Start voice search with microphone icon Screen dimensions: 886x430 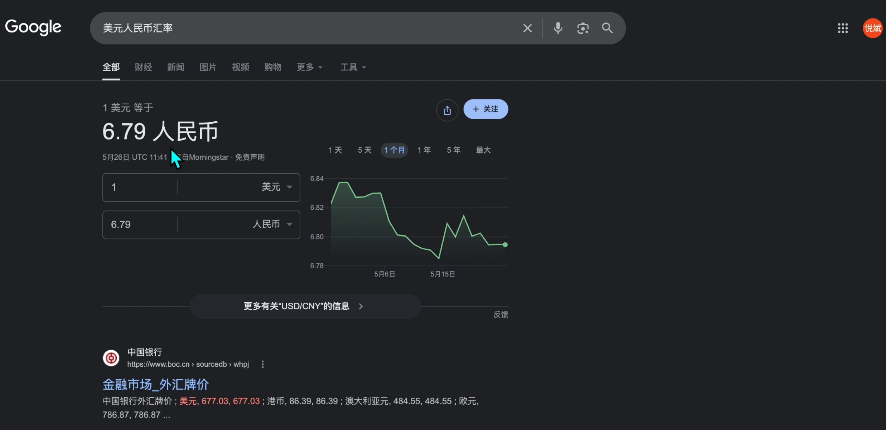click(558, 28)
